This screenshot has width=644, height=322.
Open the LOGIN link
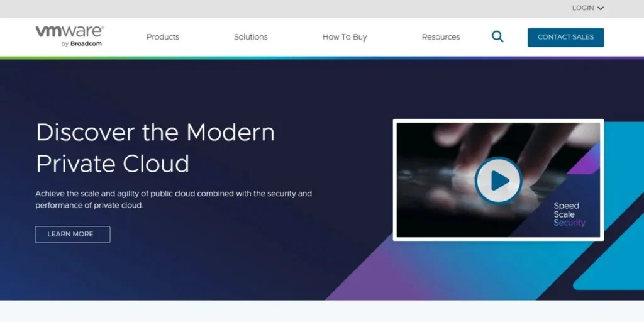tap(583, 8)
